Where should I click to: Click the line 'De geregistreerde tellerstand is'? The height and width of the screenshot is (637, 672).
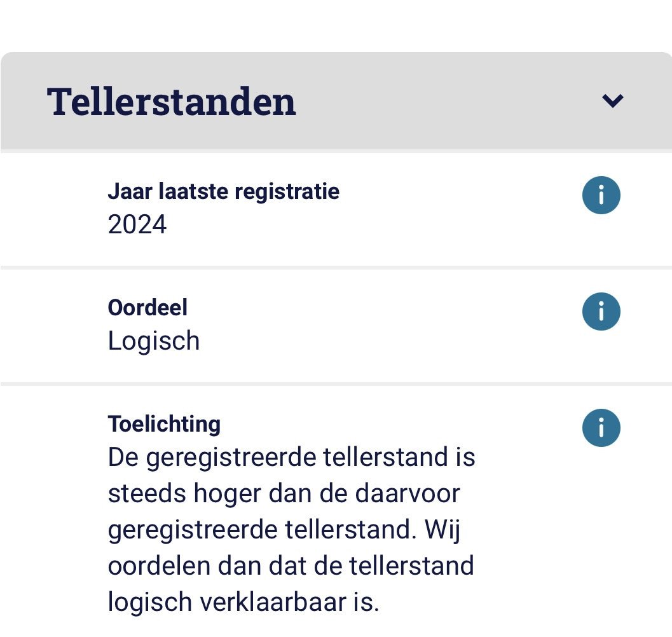pyautogui.click(x=291, y=457)
